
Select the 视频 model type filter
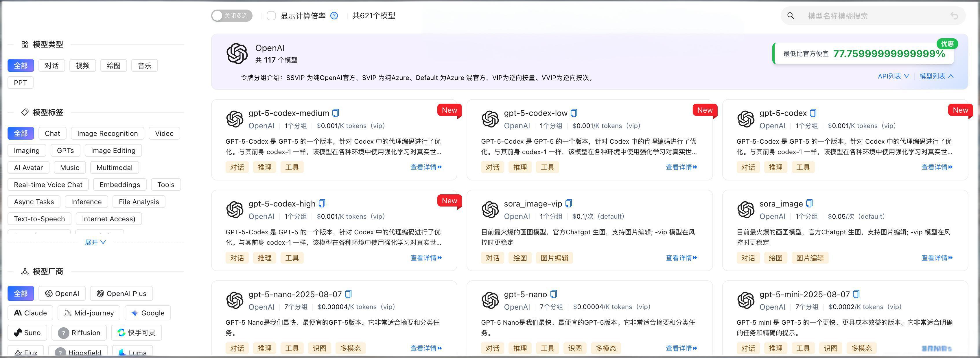[x=82, y=65]
